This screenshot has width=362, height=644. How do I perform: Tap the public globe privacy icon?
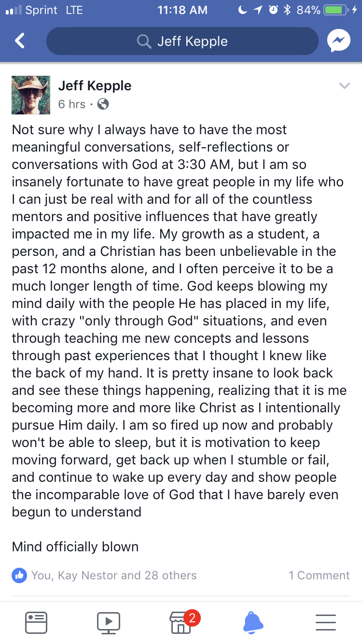coord(103,104)
